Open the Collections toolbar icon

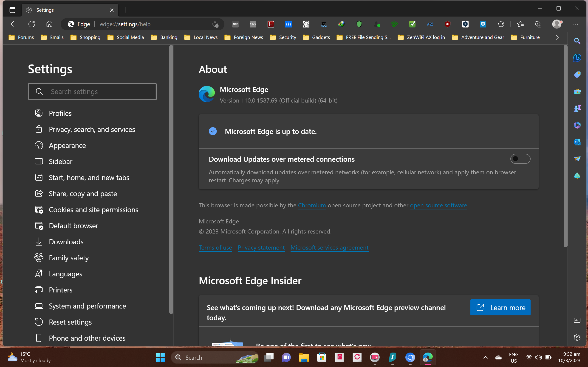538,24
